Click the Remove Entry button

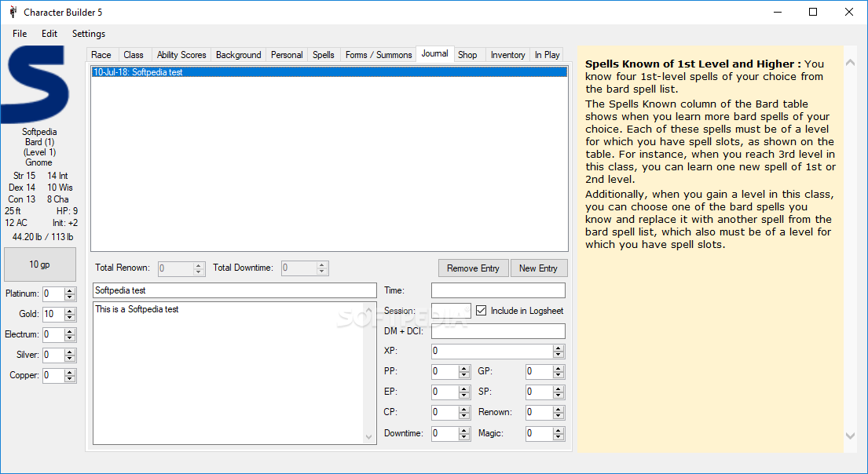pyautogui.click(x=474, y=268)
